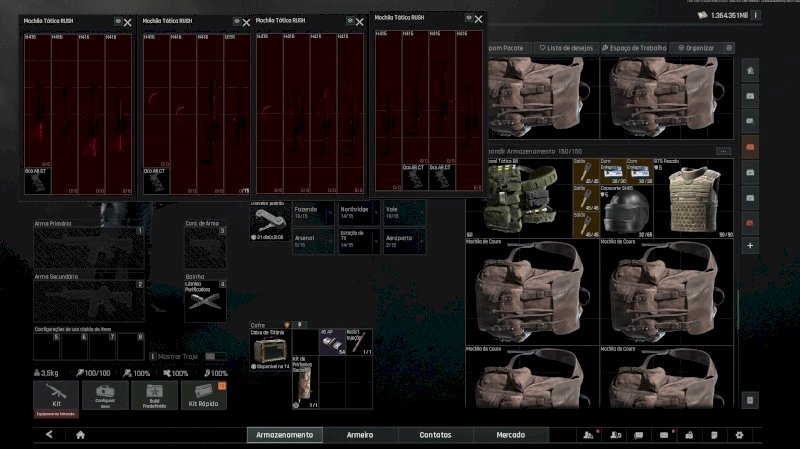Image resolution: width=800 pixels, height=449 pixels.
Task: Open the organizer settings gear
Action: 730,47
